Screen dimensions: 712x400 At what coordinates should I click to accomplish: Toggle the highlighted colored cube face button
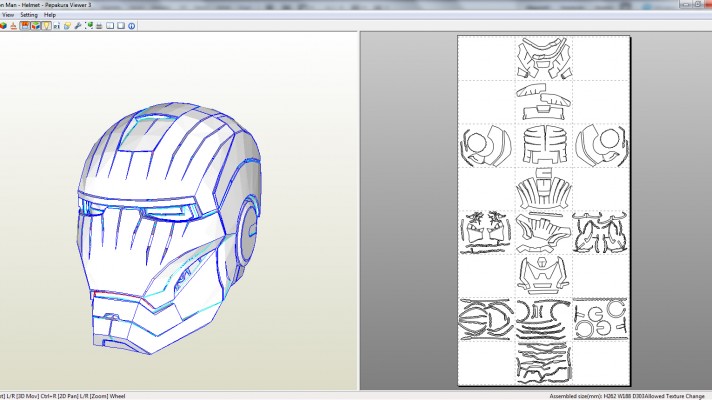(x=36, y=26)
